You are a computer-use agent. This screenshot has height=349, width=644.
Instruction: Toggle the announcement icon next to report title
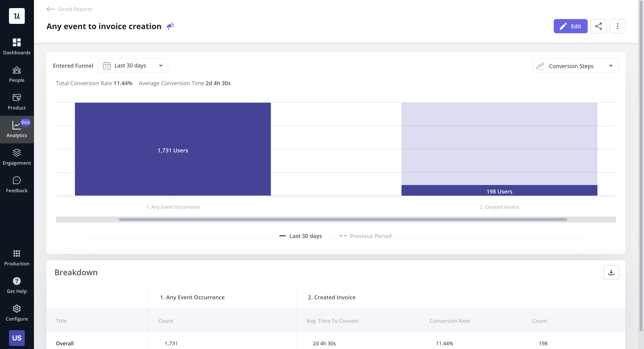click(x=170, y=26)
